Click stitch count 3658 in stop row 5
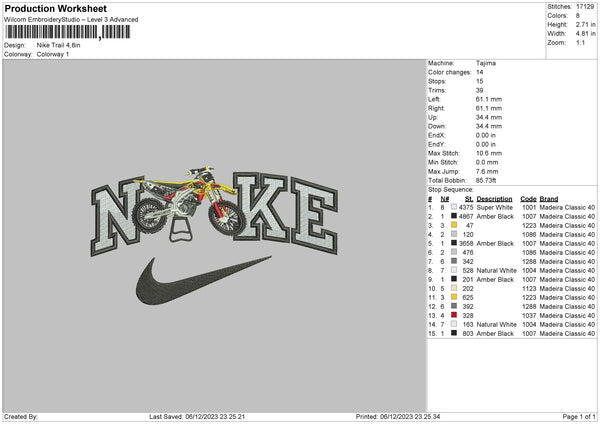Image resolution: width=600 pixels, height=424 pixels. 466,243
